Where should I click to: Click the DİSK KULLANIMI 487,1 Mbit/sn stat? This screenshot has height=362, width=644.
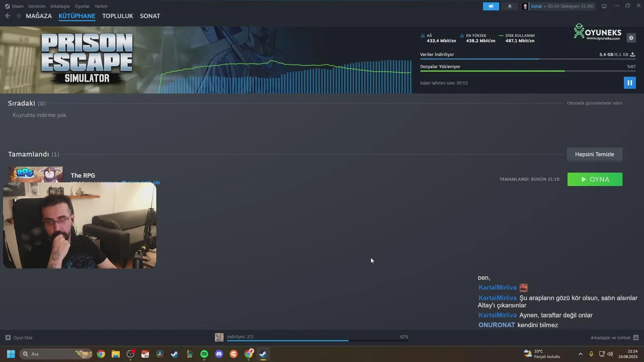pyautogui.click(x=517, y=38)
